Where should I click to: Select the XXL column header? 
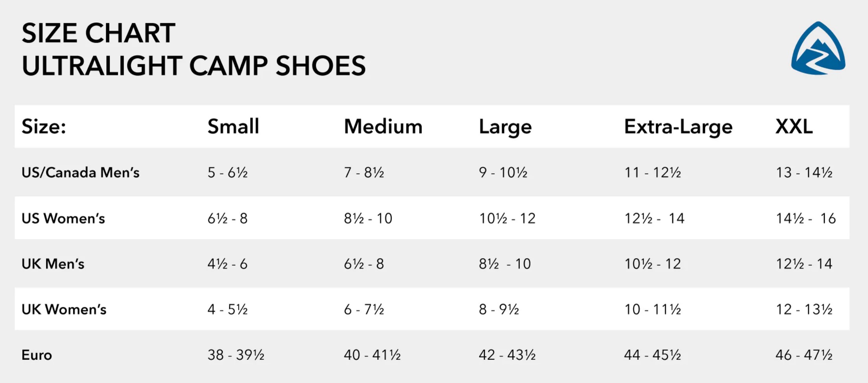click(794, 127)
